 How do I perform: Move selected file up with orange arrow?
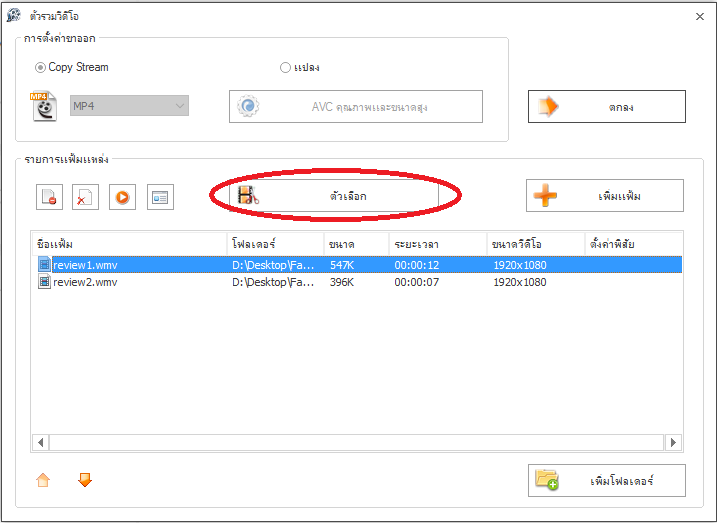coord(43,480)
